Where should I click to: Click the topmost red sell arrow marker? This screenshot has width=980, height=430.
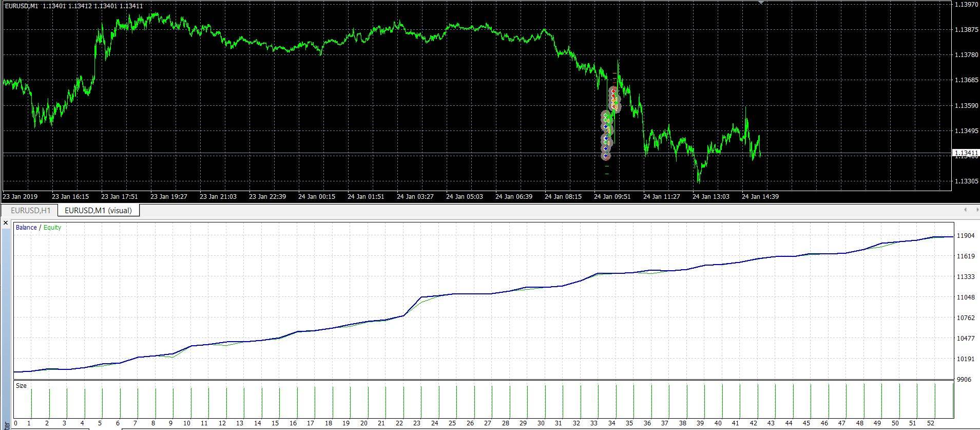coord(613,91)
